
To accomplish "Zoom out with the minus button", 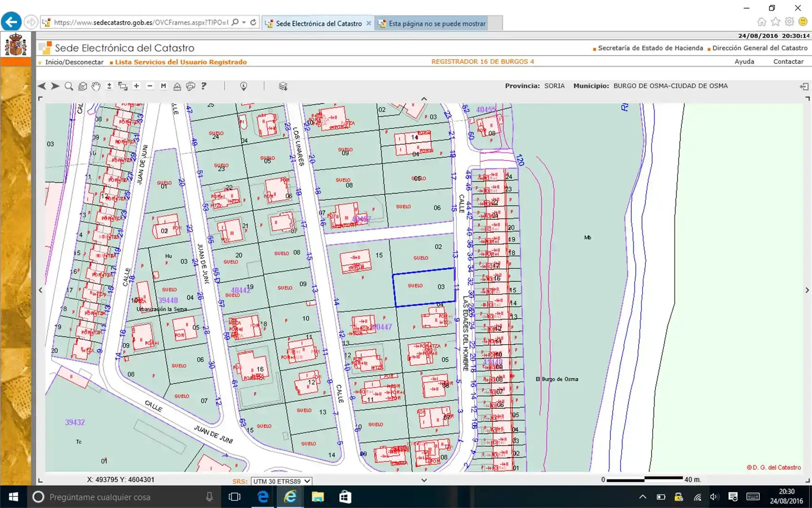I will 150,86.
